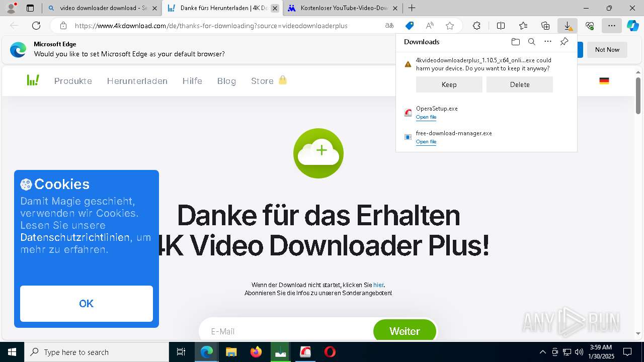Click the page vertical scrollbar thumb

pos(638,96)
